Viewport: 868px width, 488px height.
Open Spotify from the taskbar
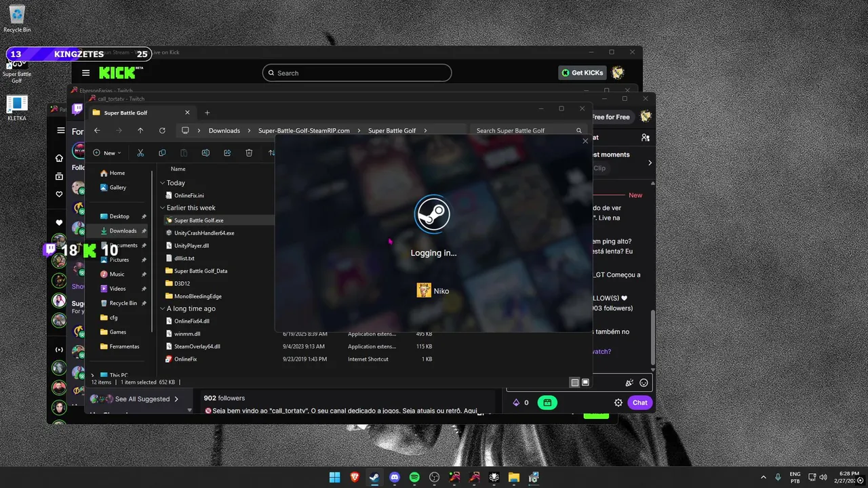414,477
